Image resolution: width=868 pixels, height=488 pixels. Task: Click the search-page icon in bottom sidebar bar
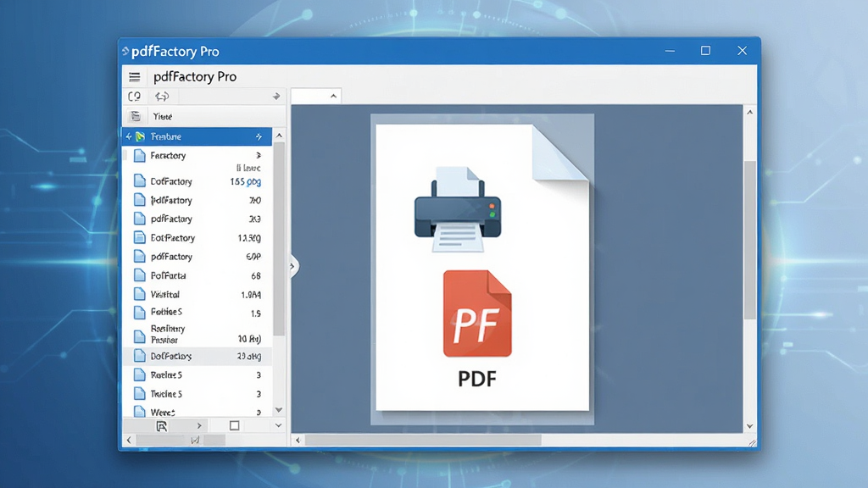(162, 426)
